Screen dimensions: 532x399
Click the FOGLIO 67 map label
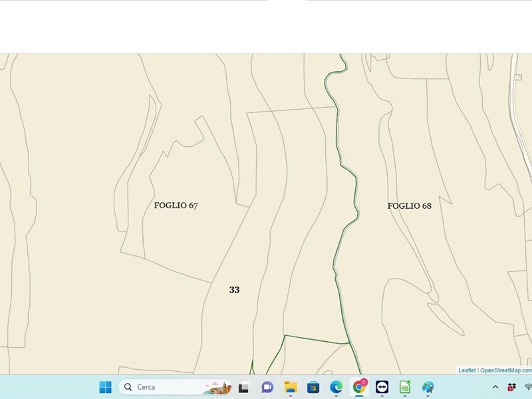click(176, 205)
